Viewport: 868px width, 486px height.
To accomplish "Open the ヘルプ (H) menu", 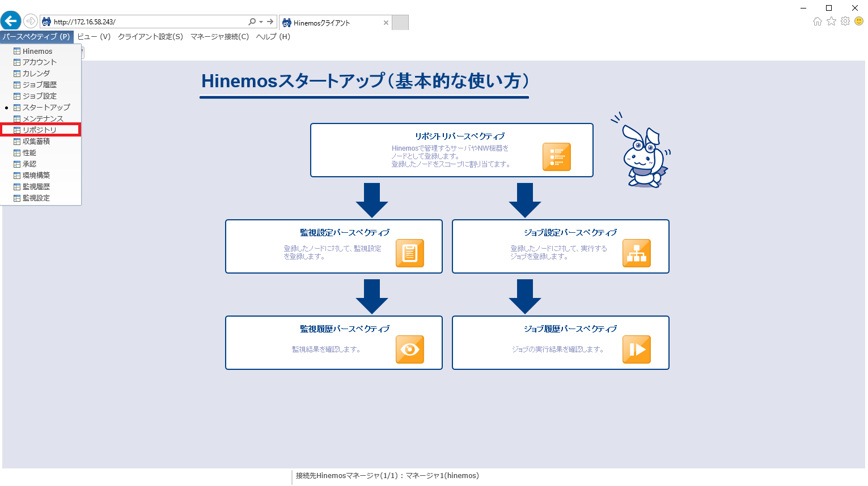I will pyautogui.click(x=273, y=36).
